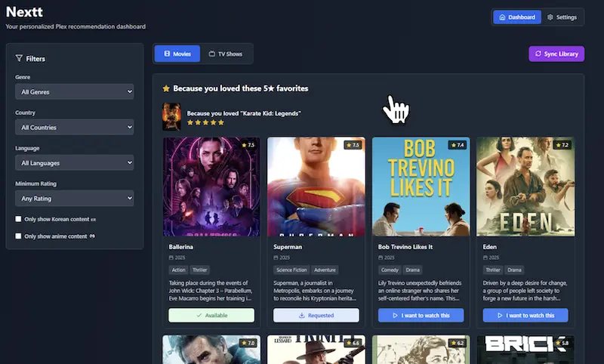Viewport: 604px width, 364px height.
Task: Click the Available button for Ballerina
Action: pyautogui.click(x=211, y=315)
